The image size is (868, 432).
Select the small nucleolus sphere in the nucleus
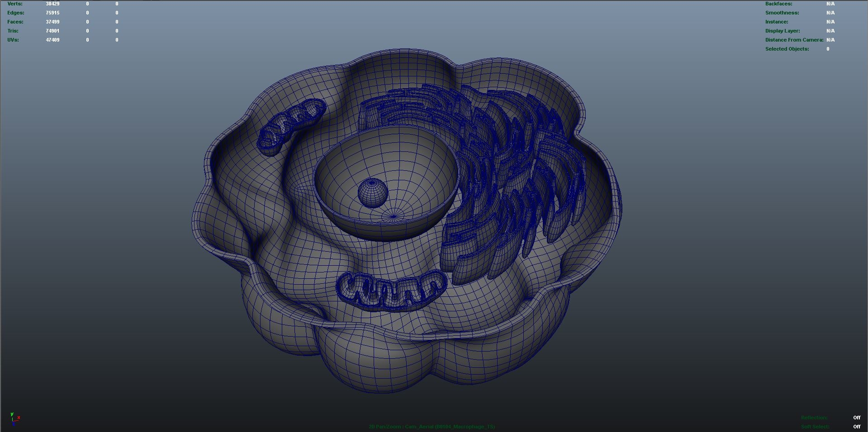(372, 192)
